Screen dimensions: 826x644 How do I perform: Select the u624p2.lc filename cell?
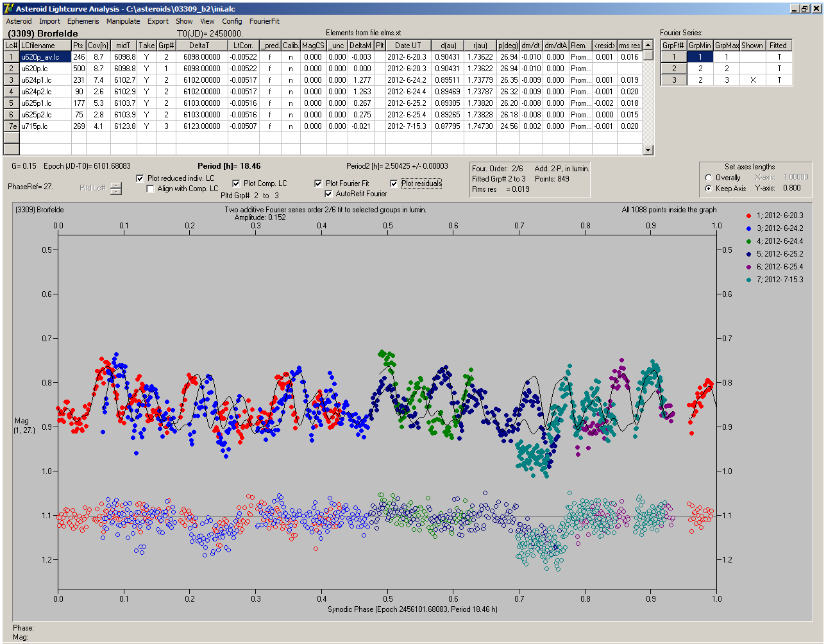pyautogui.click(x=45, y=92)
